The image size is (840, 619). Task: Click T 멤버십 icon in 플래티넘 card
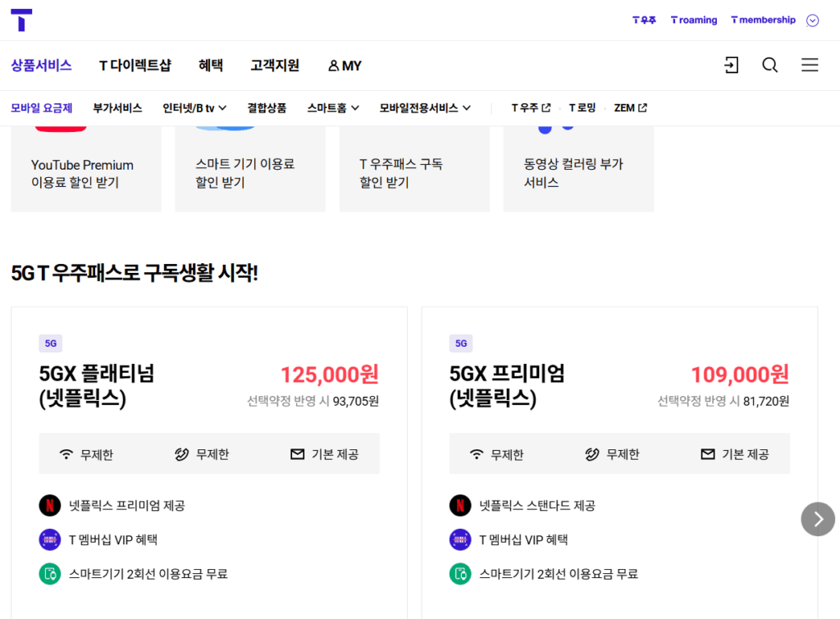coord(50,539)
